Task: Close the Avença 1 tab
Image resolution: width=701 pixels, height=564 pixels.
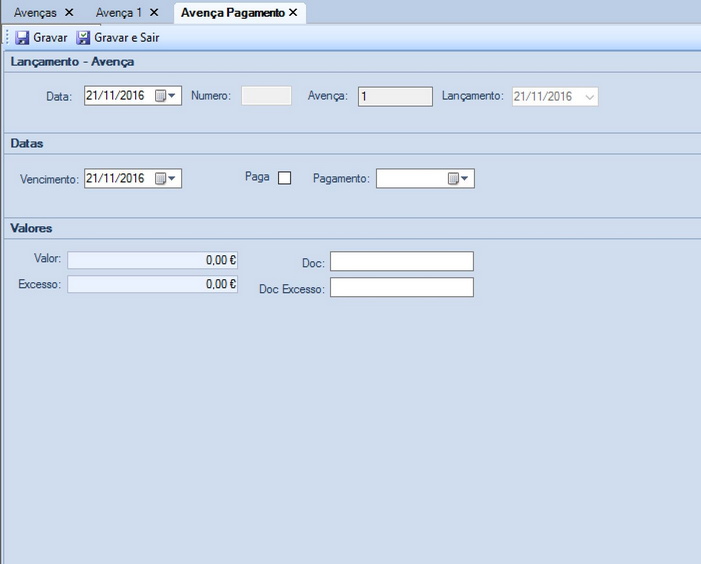Action: coord(154,13)
